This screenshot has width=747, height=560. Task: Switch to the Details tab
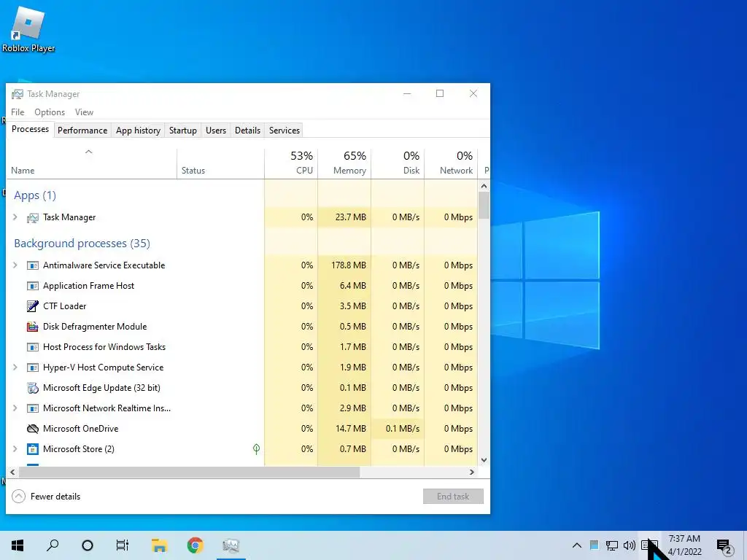[x=248, y=131]
